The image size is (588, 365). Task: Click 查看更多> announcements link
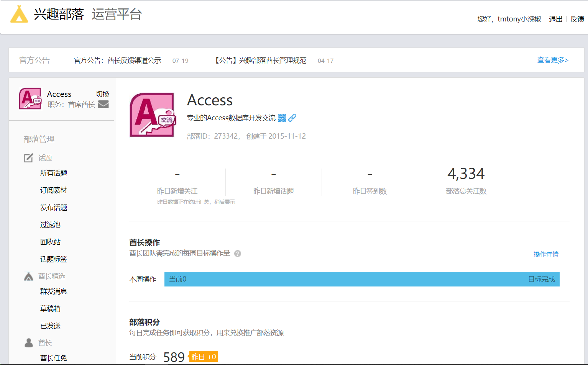(x=553, y=60)
